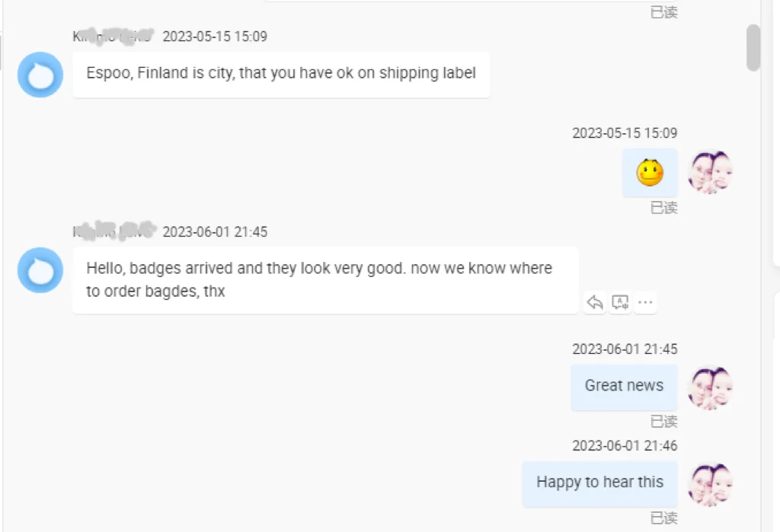Click the blurred sender name dated 2023-06-01
Image resolution: width=780 pixels, height=532 pixels.
pyautogui.click(x=113, y=231)
